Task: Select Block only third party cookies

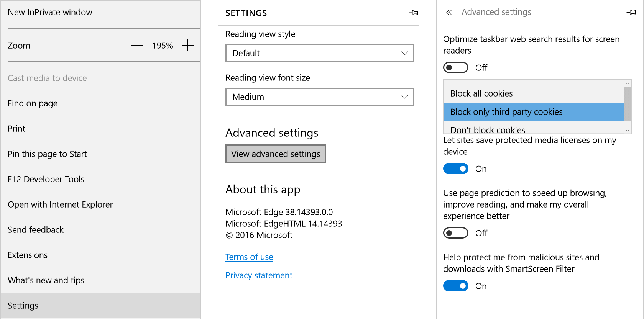Action: pos(534,112)
